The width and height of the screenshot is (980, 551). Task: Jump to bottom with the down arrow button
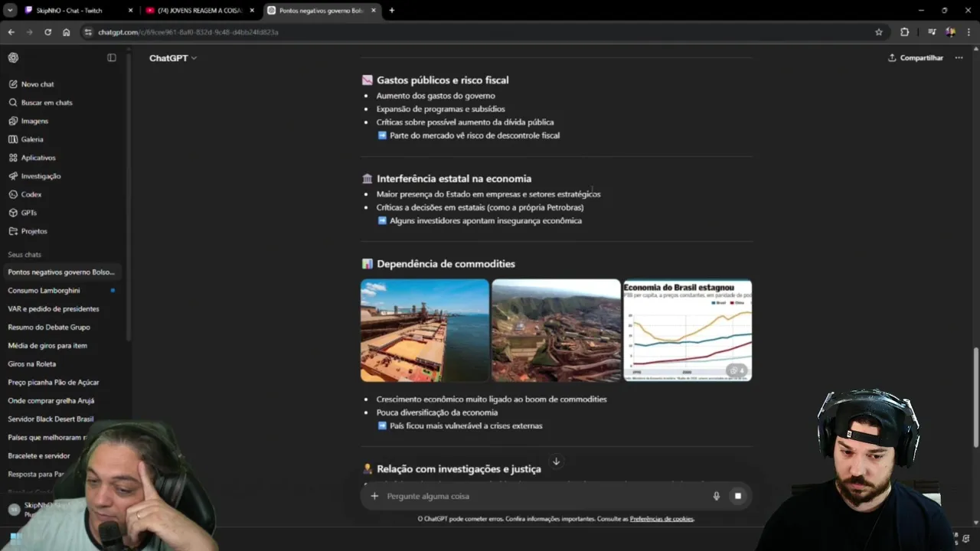557,461
